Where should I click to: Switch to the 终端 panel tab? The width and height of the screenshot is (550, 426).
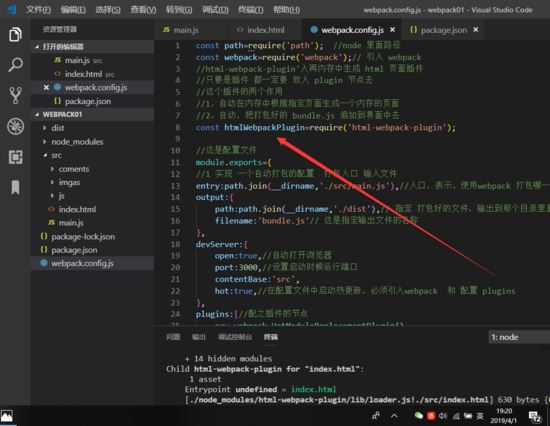pos(271,337)
